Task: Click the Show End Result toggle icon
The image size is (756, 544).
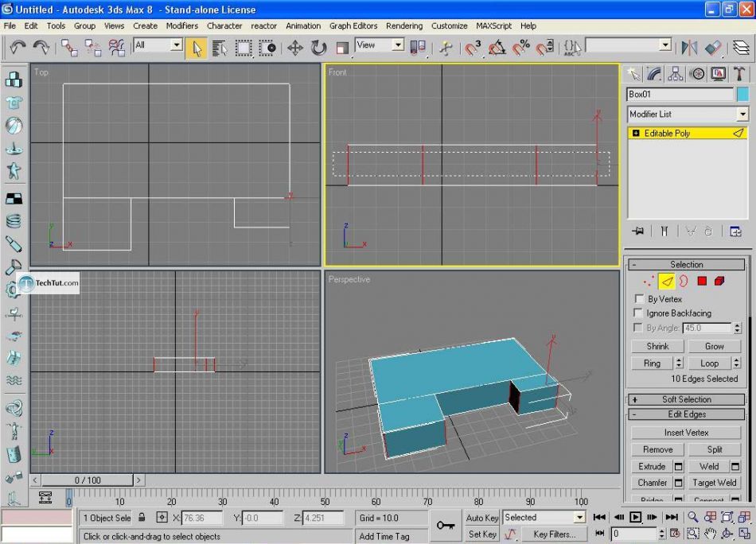Action: (x=664, y=231)
